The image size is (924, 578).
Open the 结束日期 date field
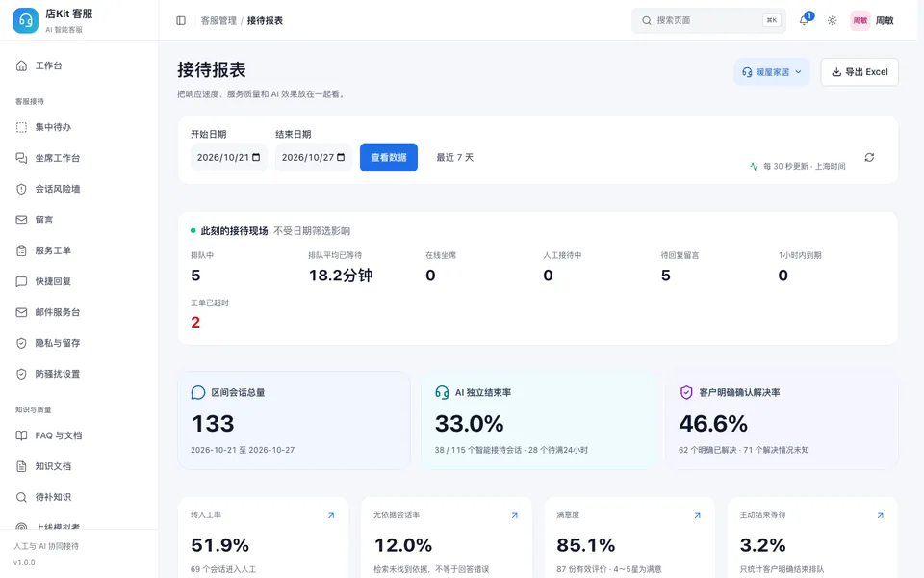[314, 157]
